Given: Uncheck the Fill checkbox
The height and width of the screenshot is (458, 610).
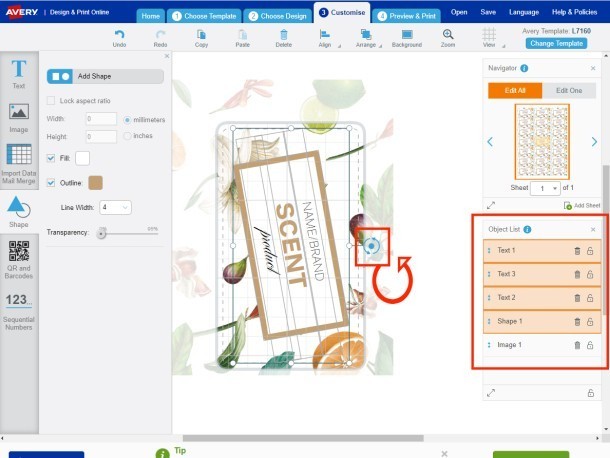Looking at the screenshot, I should pyautogui.click(x=52, y=157).
